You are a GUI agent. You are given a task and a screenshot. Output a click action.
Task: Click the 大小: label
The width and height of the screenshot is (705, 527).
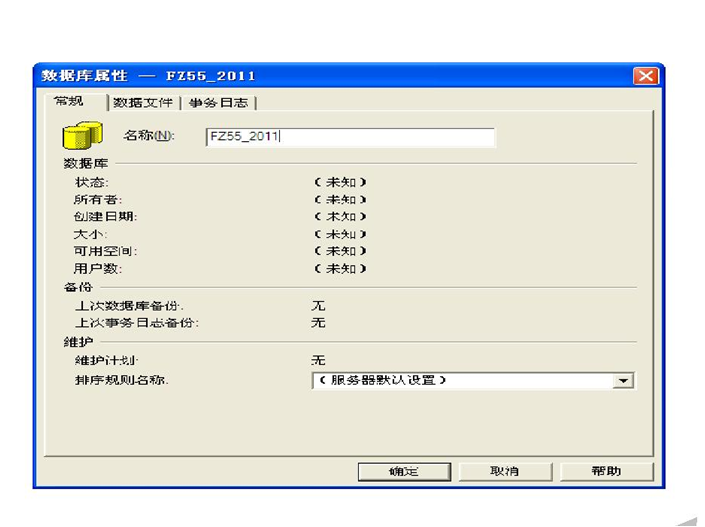point(90,234)
